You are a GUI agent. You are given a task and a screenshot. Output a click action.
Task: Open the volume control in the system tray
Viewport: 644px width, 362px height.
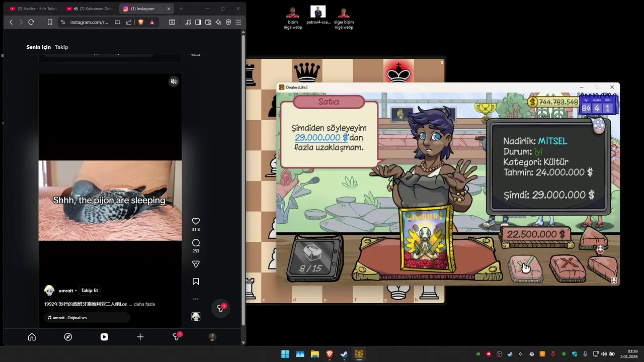tap(604, 354)
